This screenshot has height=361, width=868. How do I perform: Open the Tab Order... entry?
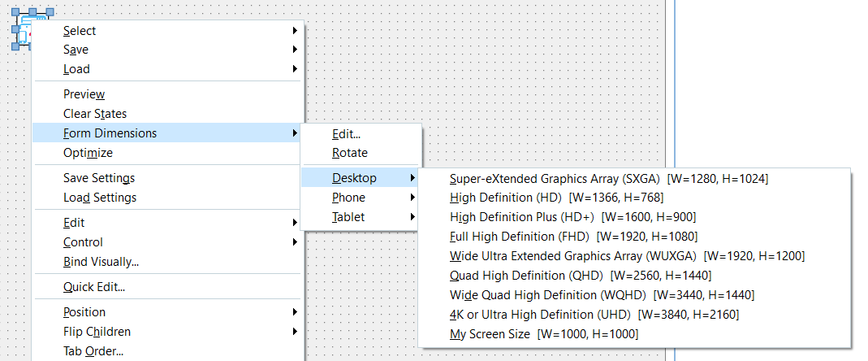[x=168, y=351]
